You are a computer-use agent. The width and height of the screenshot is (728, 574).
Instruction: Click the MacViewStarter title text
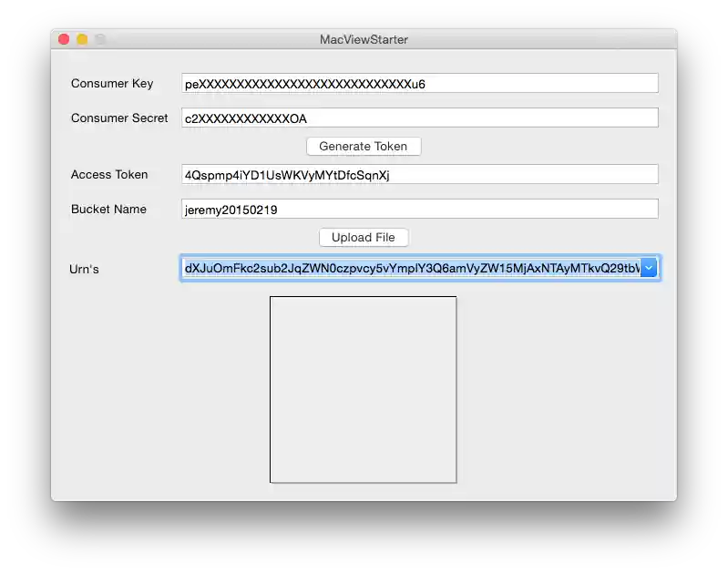364,39
